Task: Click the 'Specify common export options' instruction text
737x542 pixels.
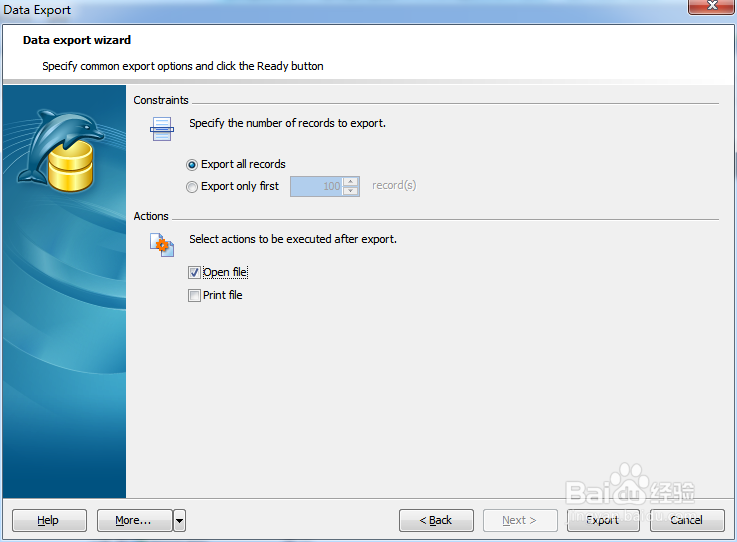Action: tap(183, 66)
